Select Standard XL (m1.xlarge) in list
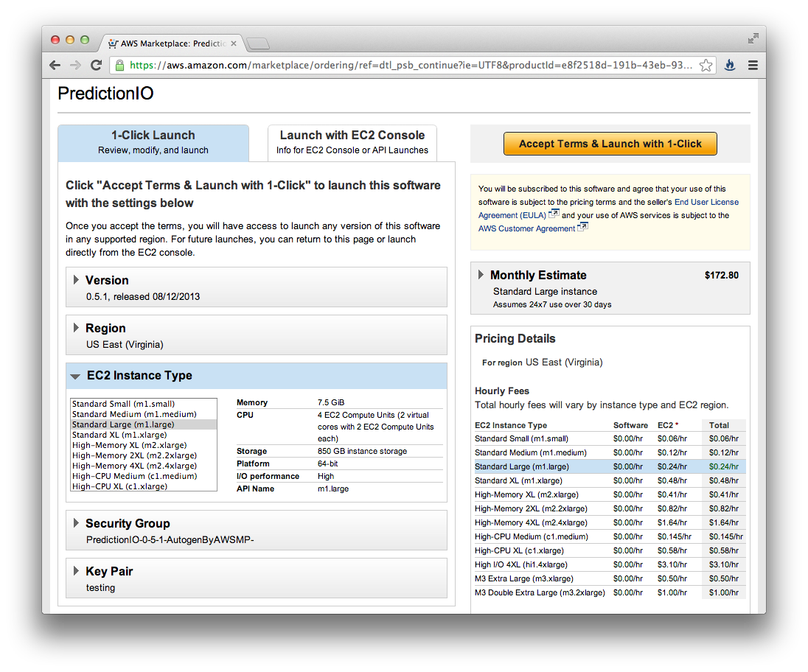Image resolution: width=808 pixels, height=672 pixels. [x=143, y=435]
